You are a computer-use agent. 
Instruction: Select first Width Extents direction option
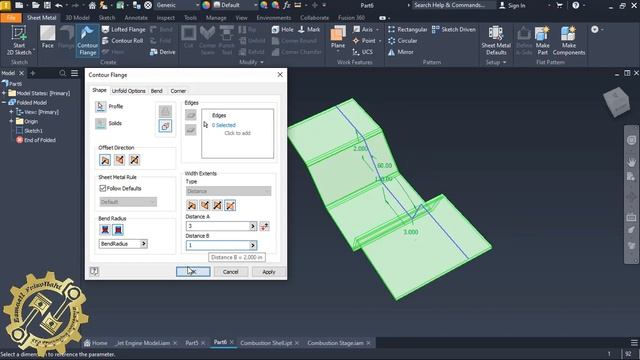pos(191,205)
